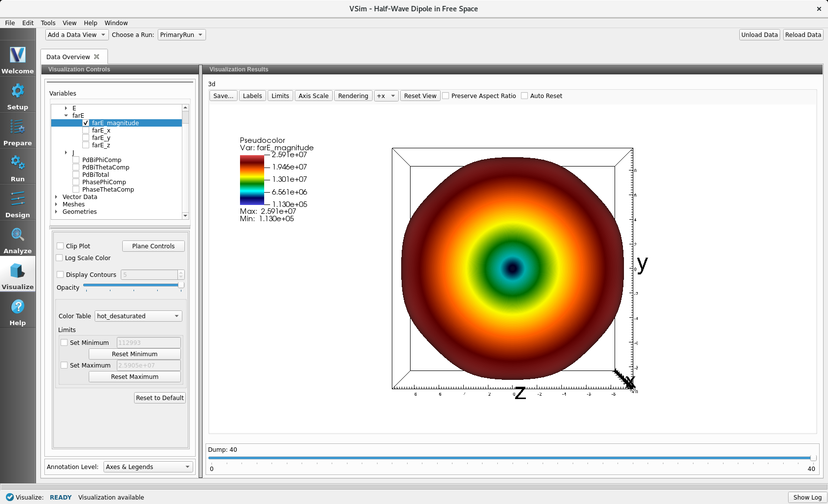Open the Welcome panel icon
This screenshot has width=828, height=504.
18,55
